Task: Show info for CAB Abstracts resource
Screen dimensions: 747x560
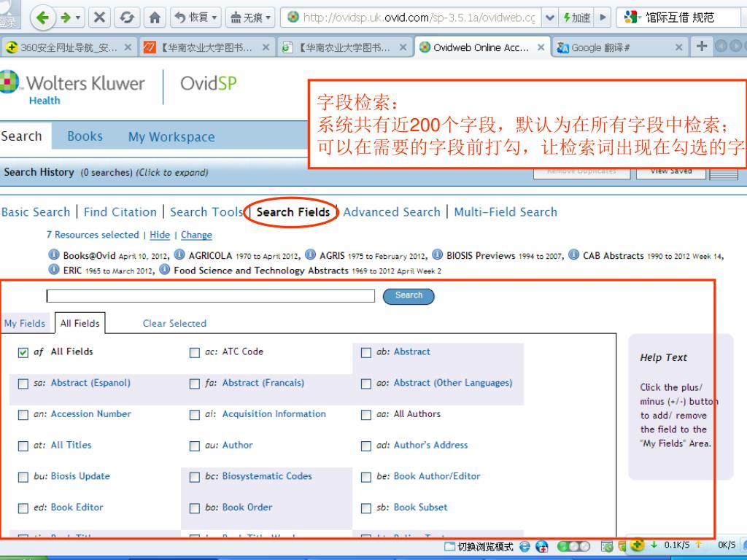Action: point(573,254)
